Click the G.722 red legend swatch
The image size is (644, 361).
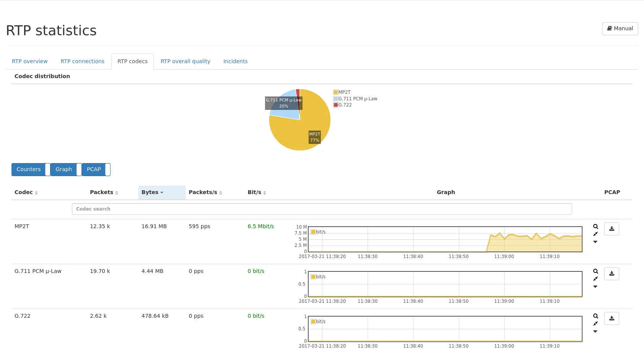(x=336, y=105)
